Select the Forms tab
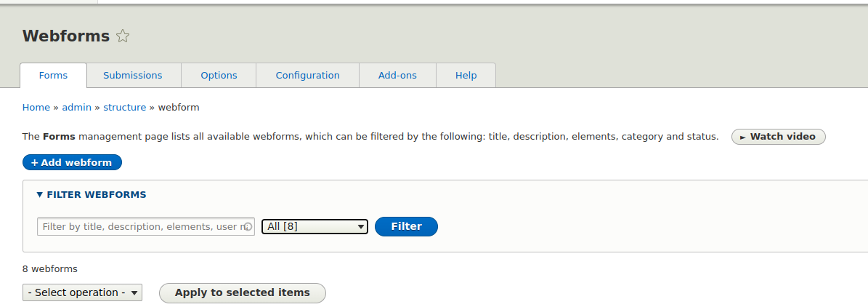This screenshot has height=307, width=868. (x=53, y=76)
